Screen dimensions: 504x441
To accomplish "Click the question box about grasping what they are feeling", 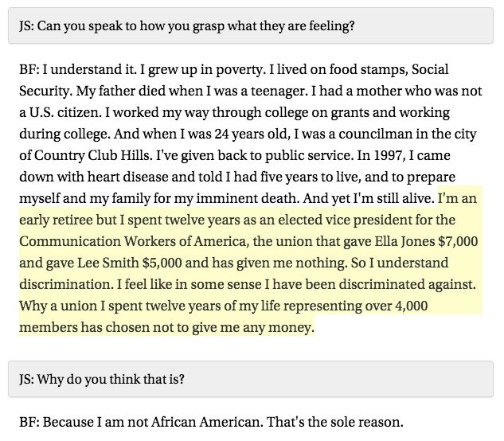I will click(x=252, y=25).
